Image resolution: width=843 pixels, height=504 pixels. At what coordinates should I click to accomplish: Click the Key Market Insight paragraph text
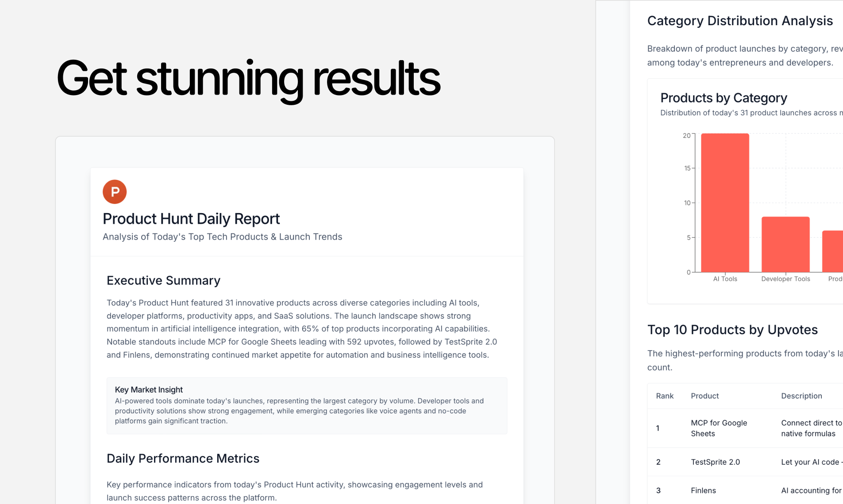coord(299,411)
